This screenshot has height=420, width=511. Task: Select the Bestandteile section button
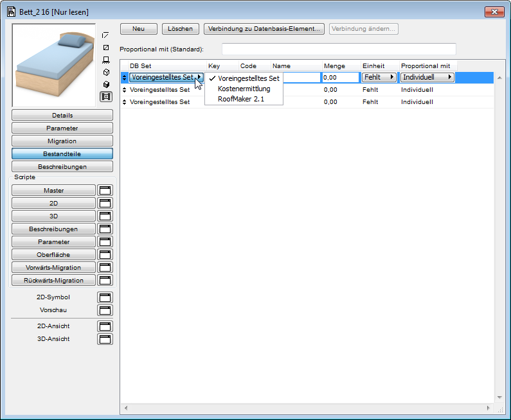tap(62, 153)
